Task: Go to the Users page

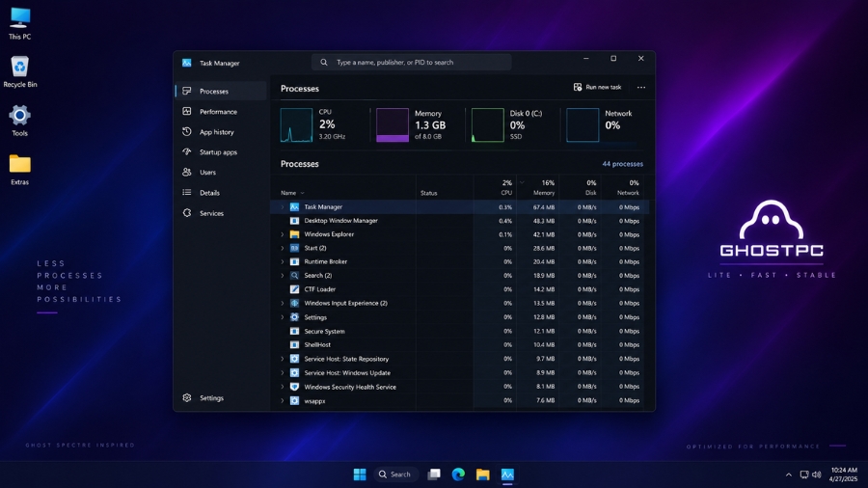Action: point(222,172)
